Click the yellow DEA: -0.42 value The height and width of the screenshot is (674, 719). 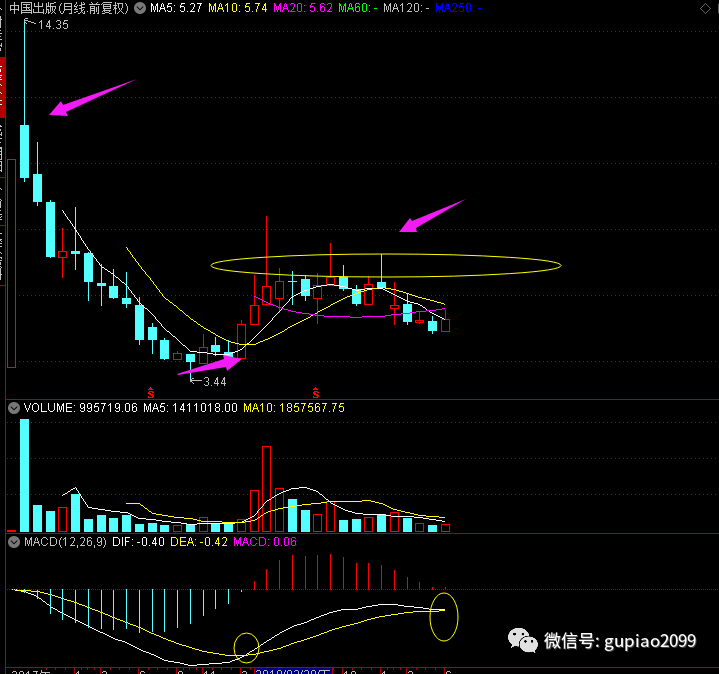coord(199,542)
